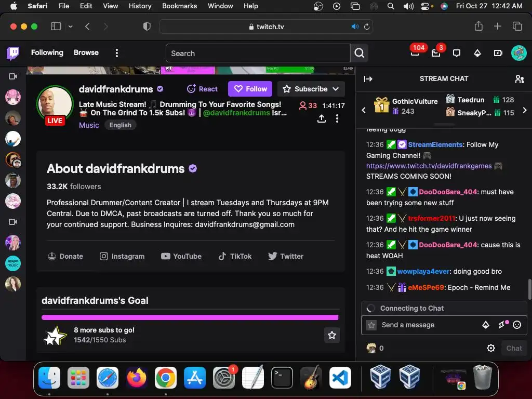Show next gift leaderboard entry
The width and height of the screenshot is (532, 399).
coord(525,110)
